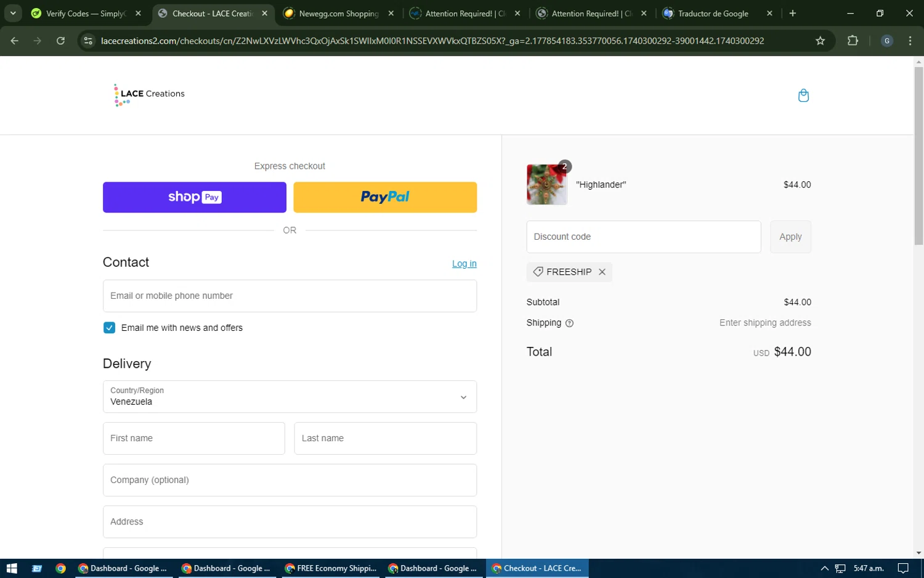
Task: Uncheck Email me with news and offers
Action: [x=109, y=328]
